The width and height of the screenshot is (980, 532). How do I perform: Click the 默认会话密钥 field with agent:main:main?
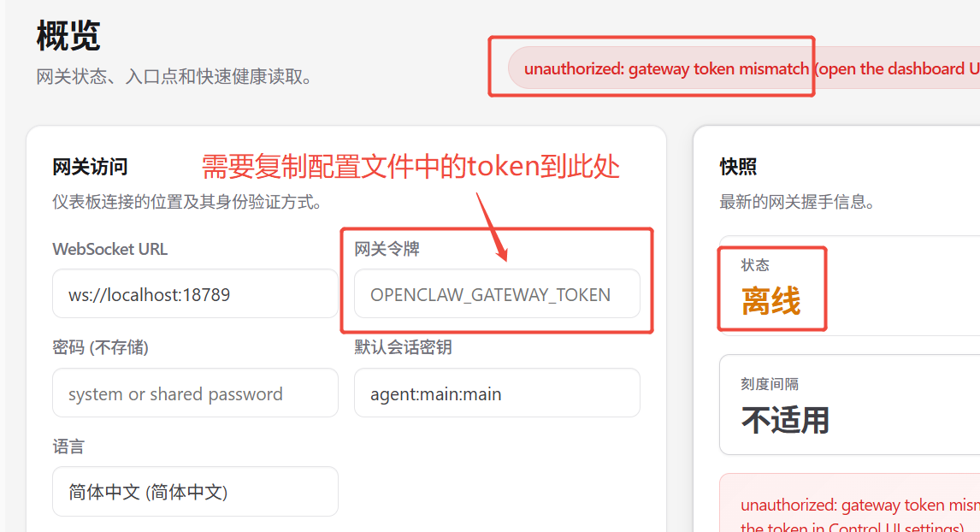(x=497, y=393)
